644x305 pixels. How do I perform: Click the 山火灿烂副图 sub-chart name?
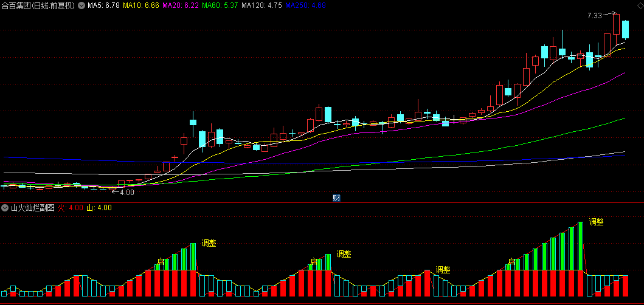[32, 208]
